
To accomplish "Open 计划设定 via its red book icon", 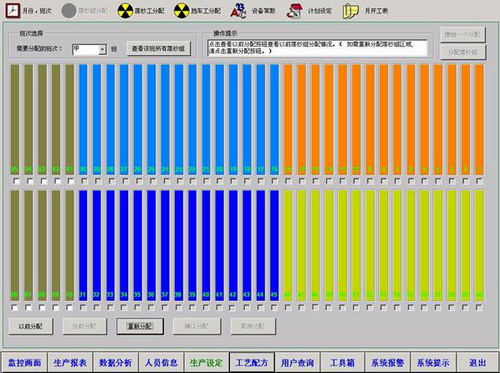I will coord(295,11).
